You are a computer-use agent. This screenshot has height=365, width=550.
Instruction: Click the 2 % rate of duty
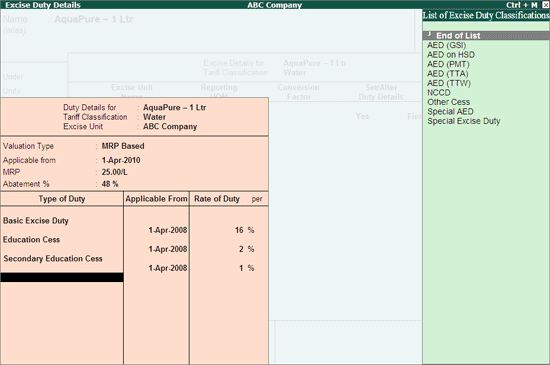247,249
